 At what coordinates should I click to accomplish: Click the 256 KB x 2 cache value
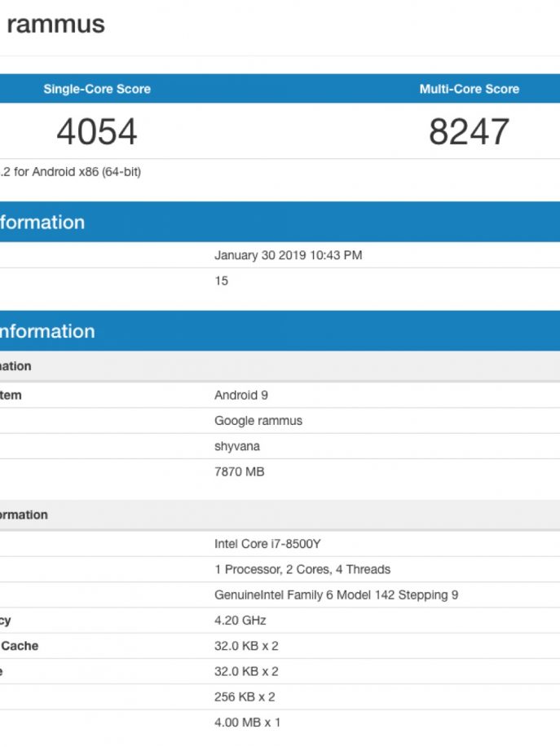[x=245, y=696]
